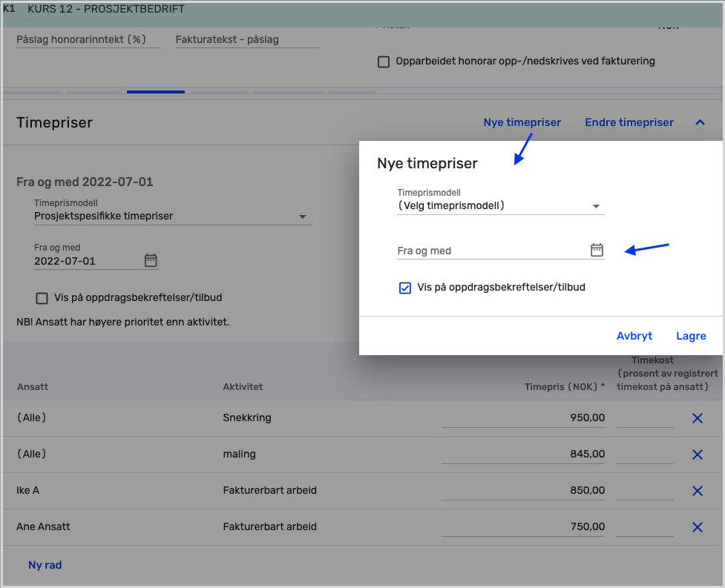Cancel the dialog with Avbryt
Screen dimensions: 725x588
click(634, 336)
